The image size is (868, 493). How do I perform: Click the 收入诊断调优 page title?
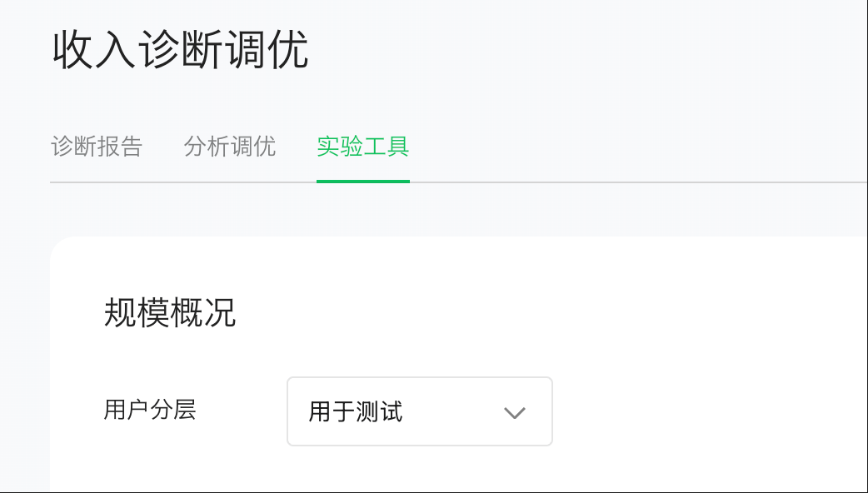coord(181,50)
